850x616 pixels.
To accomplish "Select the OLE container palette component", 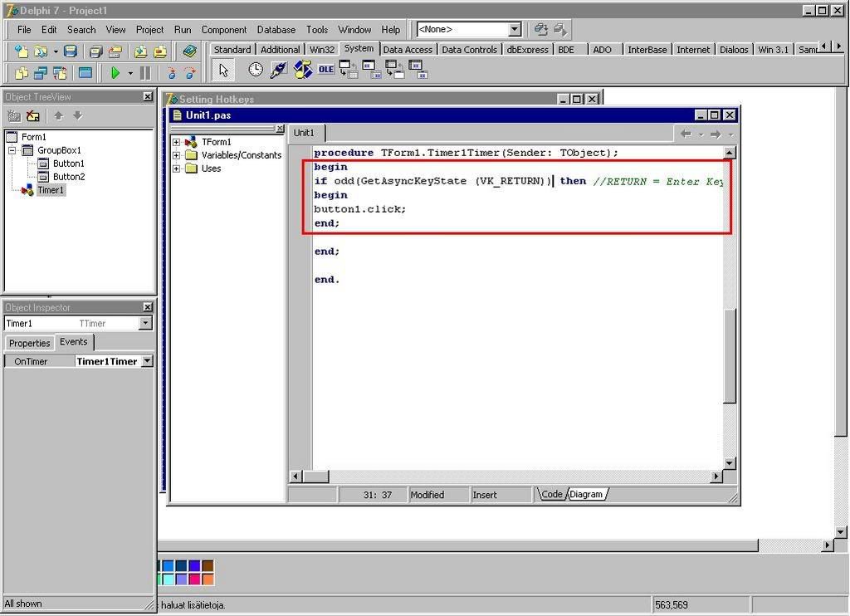I will [x=326, y=70].
